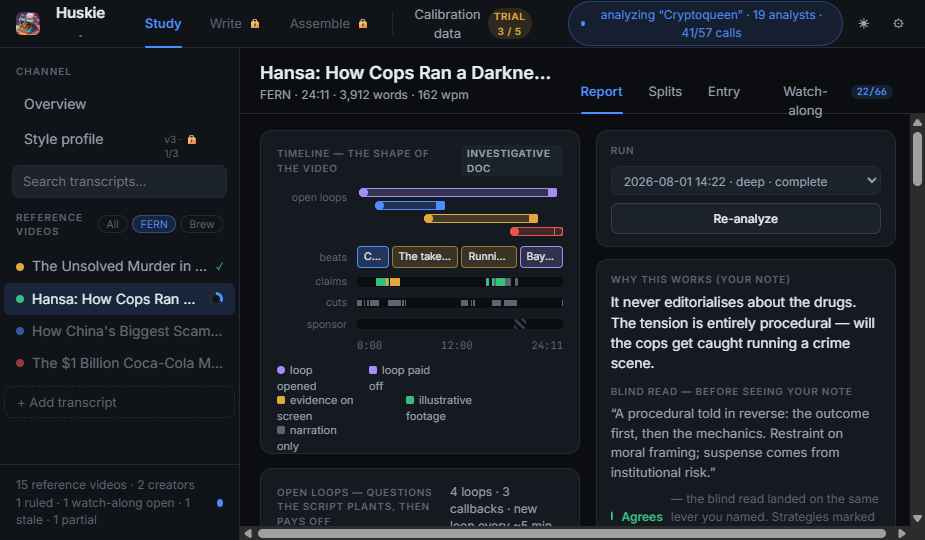925x540 pixels.
Task: Click the lock icon next to Write
Action: click(255, 24)
